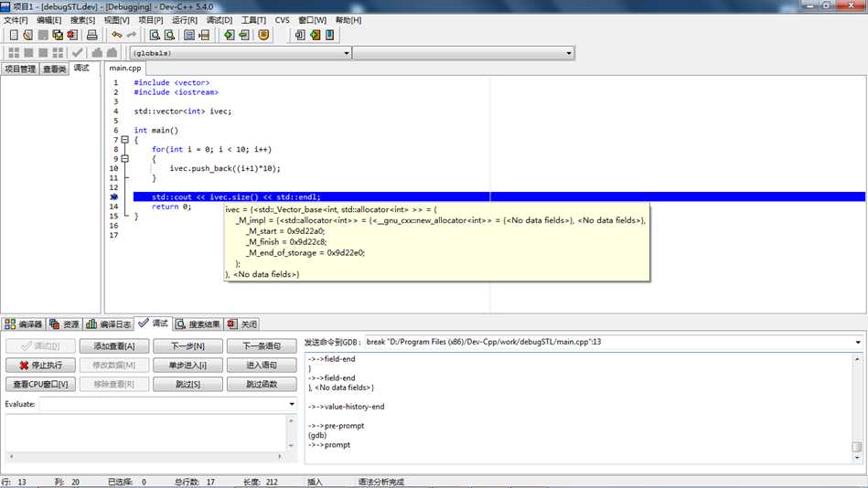
Task: Open the 工具[T] menu
Action: 253,20
